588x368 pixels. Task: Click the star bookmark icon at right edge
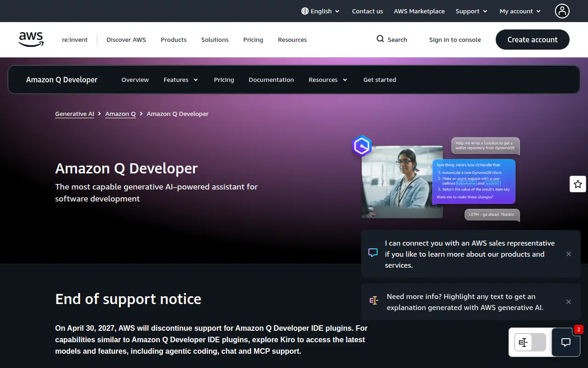[578, 184]
